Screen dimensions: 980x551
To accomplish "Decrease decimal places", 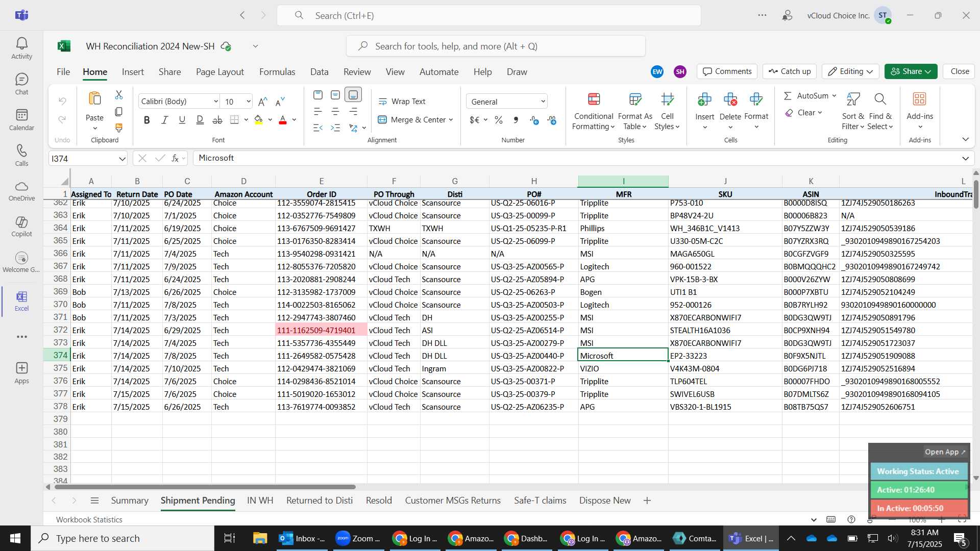I will (x=552, y=120).
